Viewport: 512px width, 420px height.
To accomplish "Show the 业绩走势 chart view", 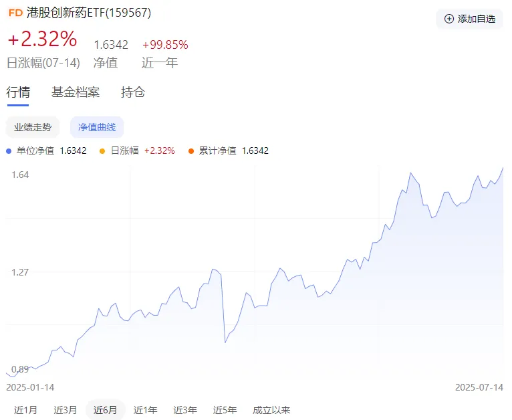I will (x=33, y=127).
